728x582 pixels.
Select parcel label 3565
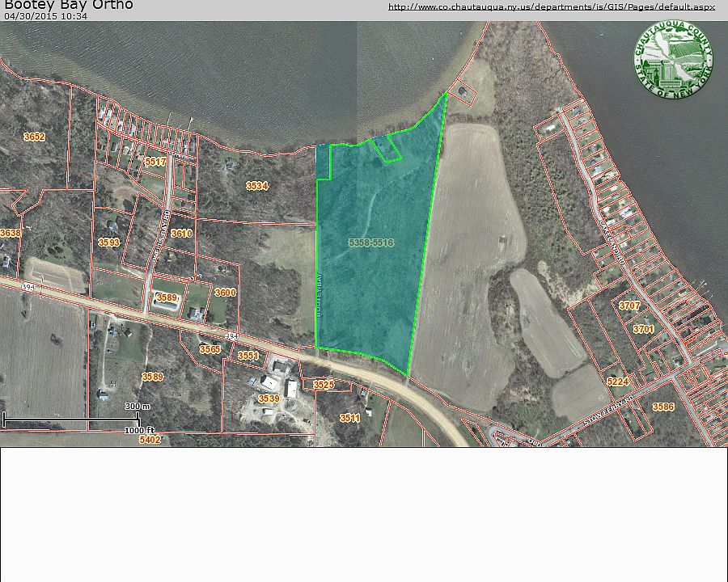210,349
